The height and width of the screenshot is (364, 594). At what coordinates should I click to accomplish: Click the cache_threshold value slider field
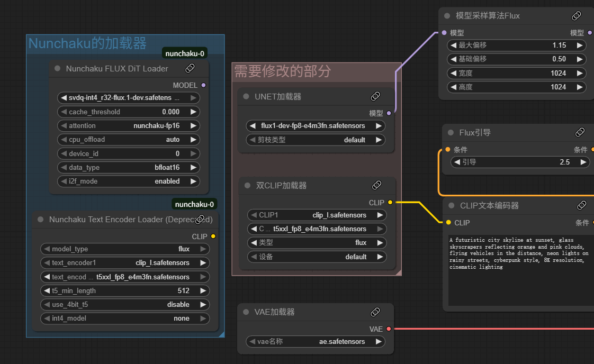point(128,112)
